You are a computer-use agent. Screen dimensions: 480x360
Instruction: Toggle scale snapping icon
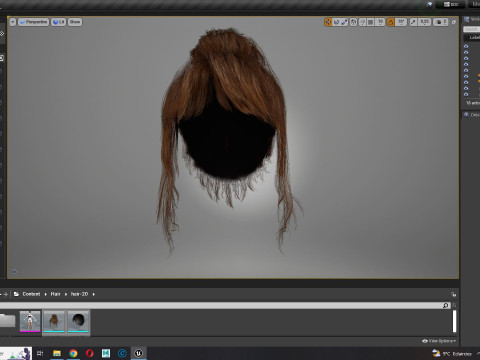click(x=413, y=22)
